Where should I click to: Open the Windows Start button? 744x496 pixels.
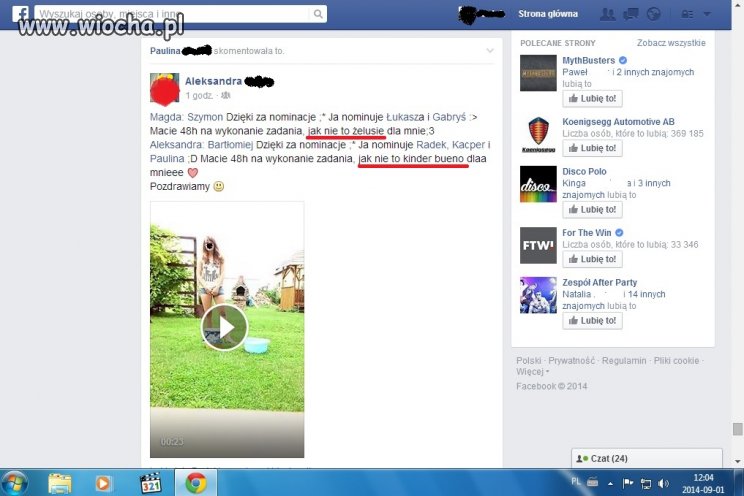click(14, 483)
